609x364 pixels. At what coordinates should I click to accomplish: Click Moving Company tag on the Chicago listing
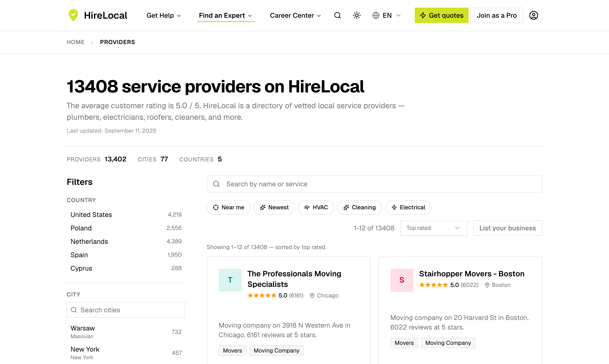coord(276,351)
